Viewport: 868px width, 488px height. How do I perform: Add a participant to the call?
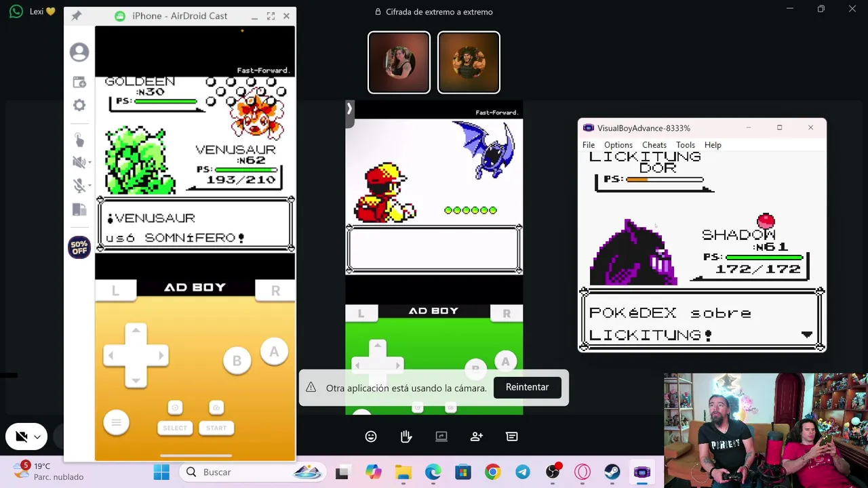[477, 436]
